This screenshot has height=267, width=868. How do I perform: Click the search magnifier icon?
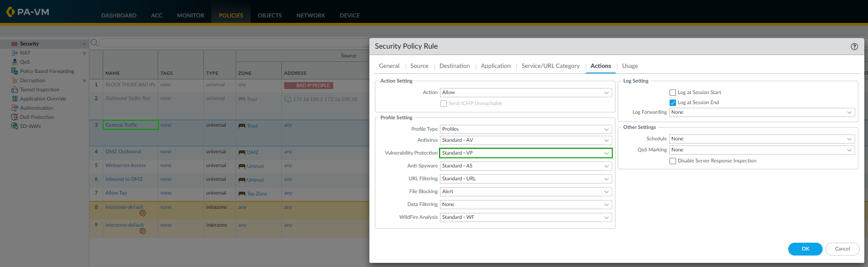pos(94,43)
